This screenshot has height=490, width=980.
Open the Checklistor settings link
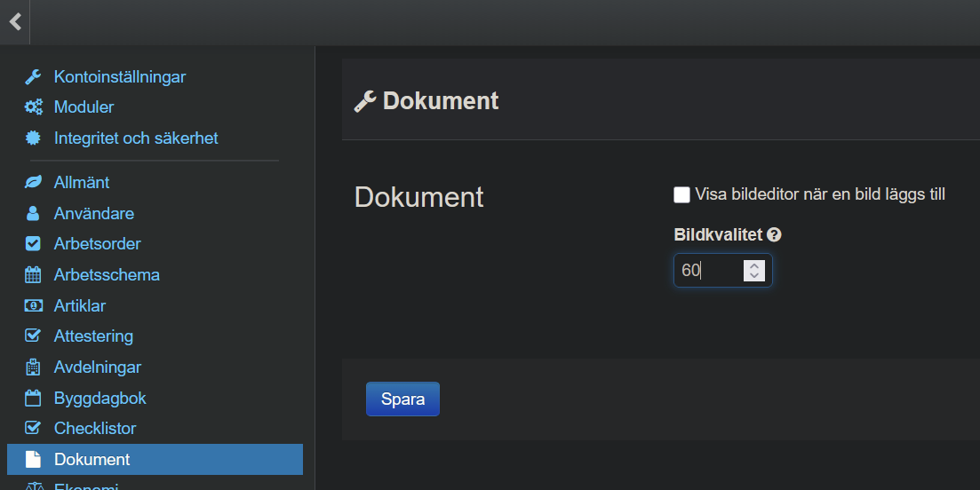(x=95, y=429)
